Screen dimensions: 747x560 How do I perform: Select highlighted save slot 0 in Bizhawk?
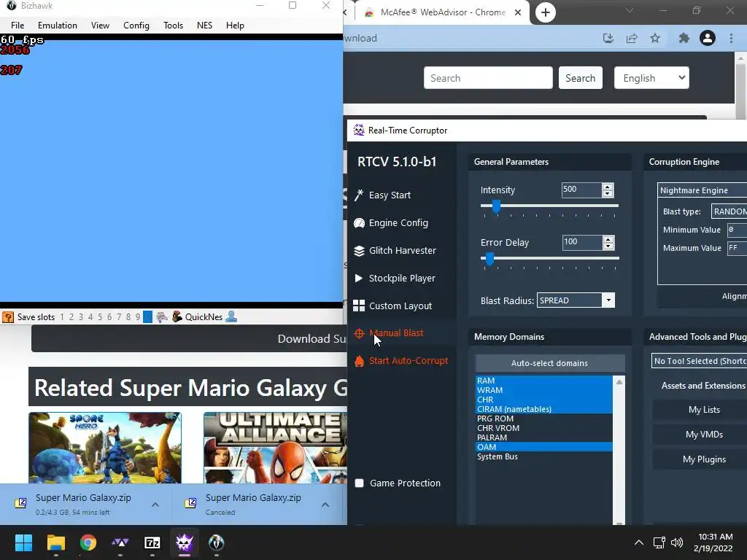point(147,317)
